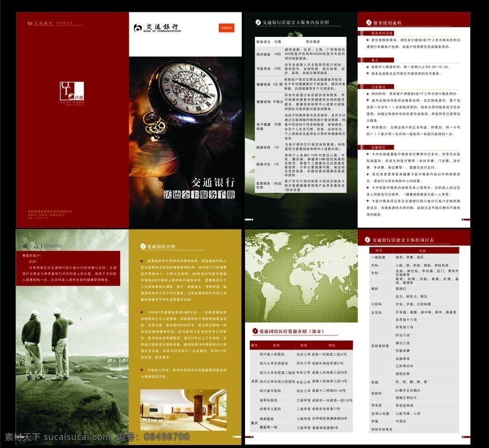Click the red foreword greeting text box

click(x=68, y=268)
